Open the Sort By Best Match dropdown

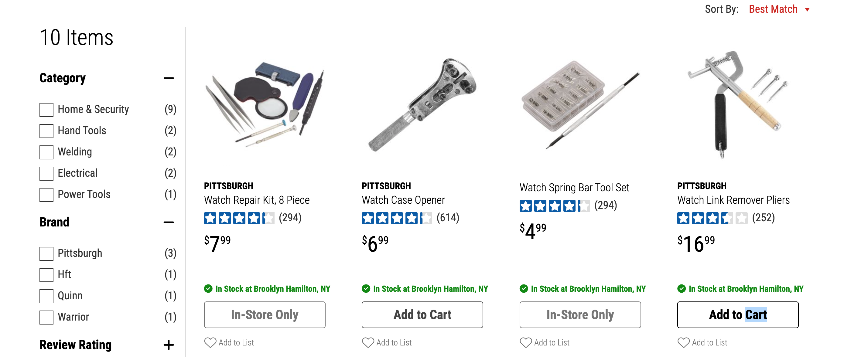(778, 9)
